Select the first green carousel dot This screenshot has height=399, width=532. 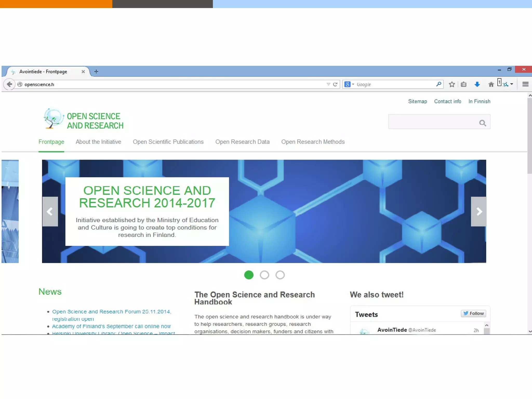coord(249,275)
